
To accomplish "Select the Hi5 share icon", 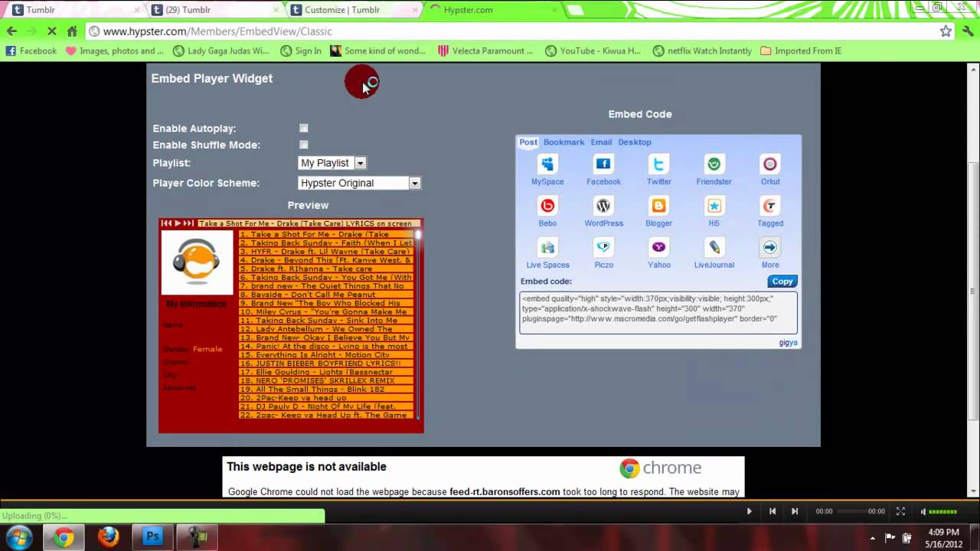I will (714, 205).
